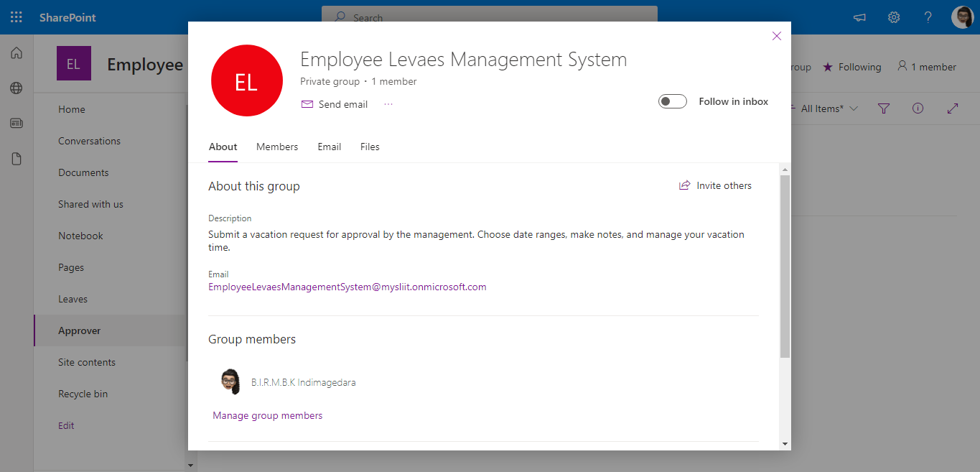Open Conversations in site navigation

coord(89,141)
